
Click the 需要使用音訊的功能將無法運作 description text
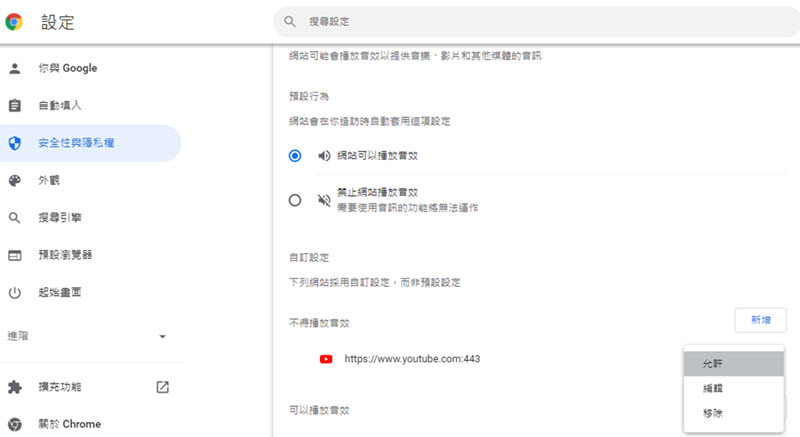coord(407,208)
